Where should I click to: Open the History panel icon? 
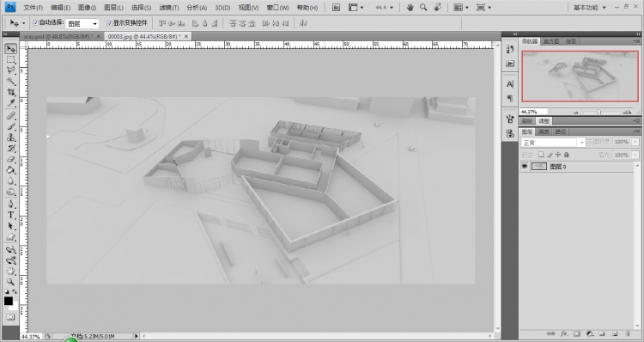coord(510,49)
